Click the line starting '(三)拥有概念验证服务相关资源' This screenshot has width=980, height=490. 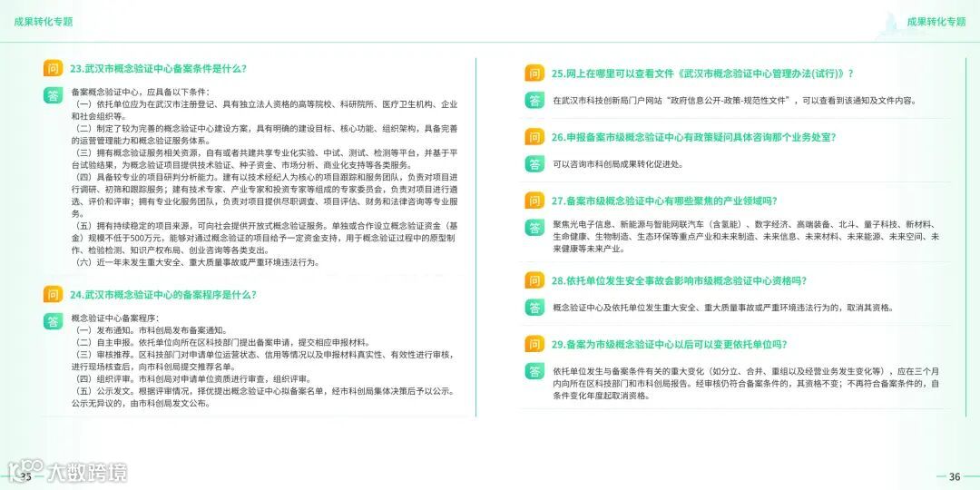pos(266,153)
